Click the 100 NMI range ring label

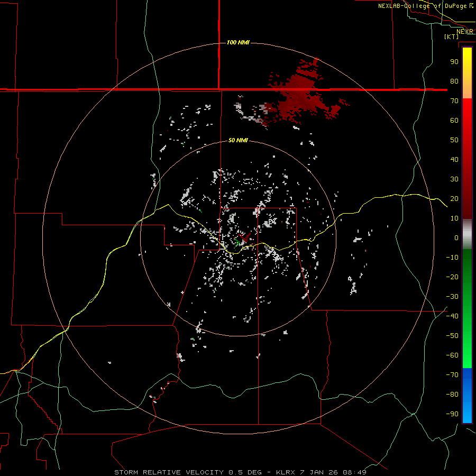(238, 42)
